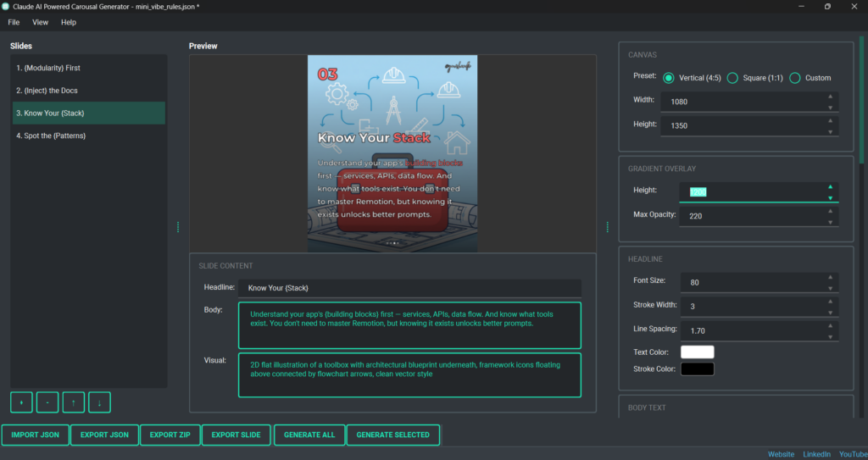The image size is (868, 460).
Task: Increase the Gradient Overlay Height with up arrow
Action: tap(830, 187)
